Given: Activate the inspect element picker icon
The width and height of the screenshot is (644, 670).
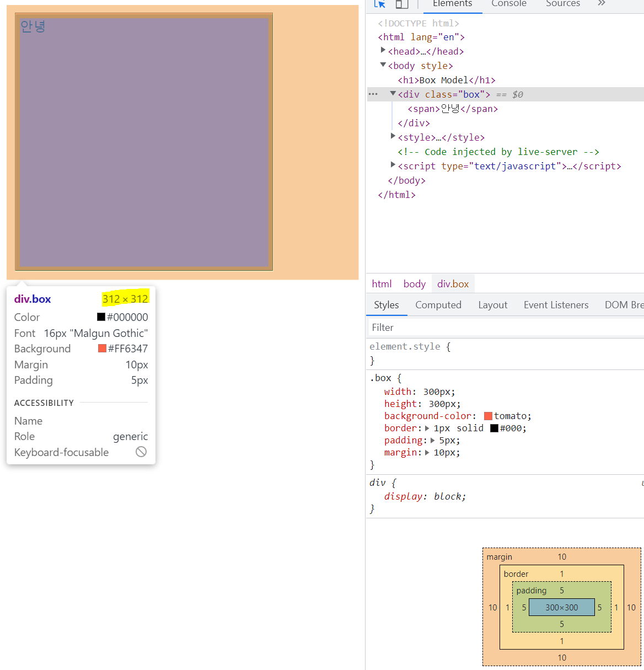Looking at the screenshot, I should click(x=379, y=4).
